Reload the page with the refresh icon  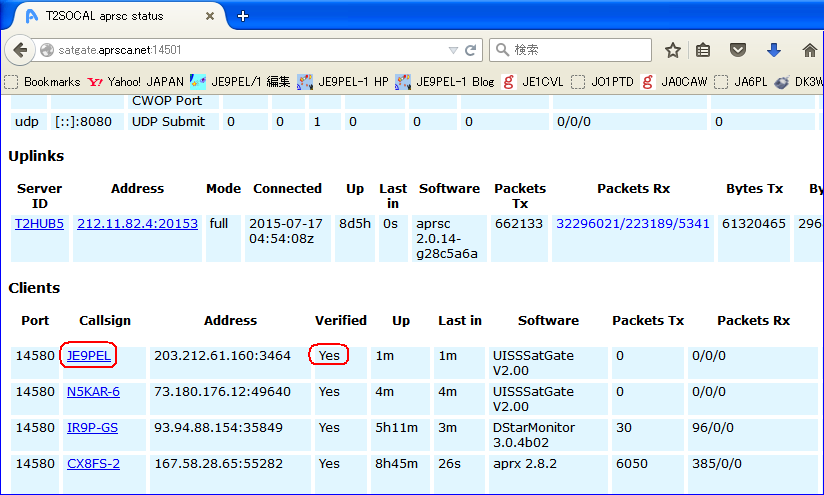[x=470, y=50]
